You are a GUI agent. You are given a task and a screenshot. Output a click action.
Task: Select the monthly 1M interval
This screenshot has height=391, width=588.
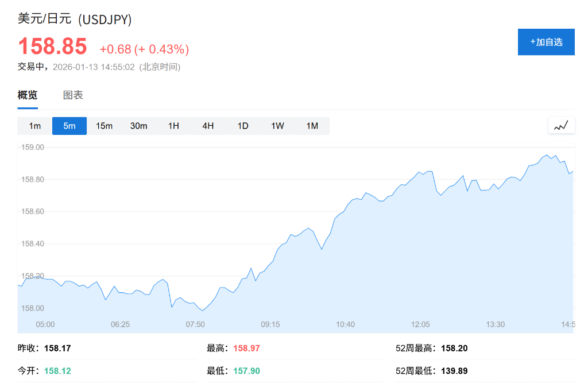pos(312,125)
